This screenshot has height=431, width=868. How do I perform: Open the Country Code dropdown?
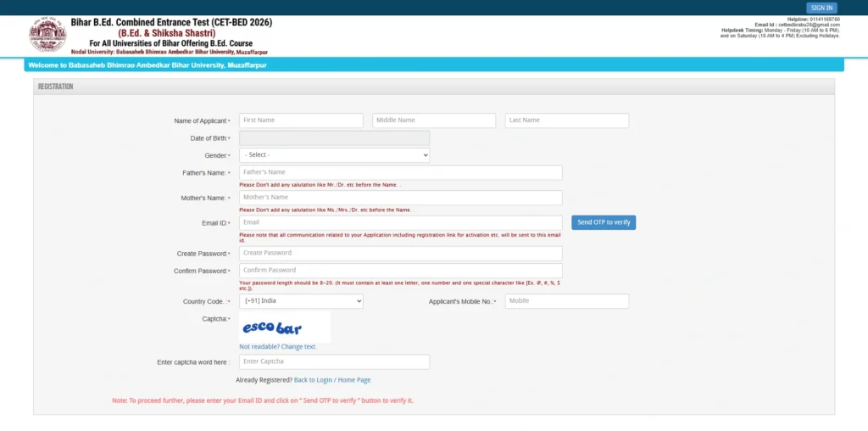point(301,301)
